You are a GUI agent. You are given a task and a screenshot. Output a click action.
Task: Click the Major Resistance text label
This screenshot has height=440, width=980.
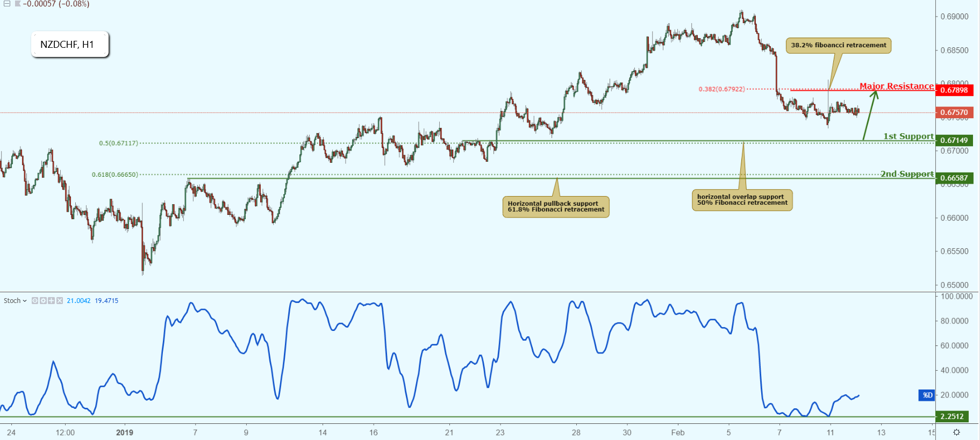[896, 86]
